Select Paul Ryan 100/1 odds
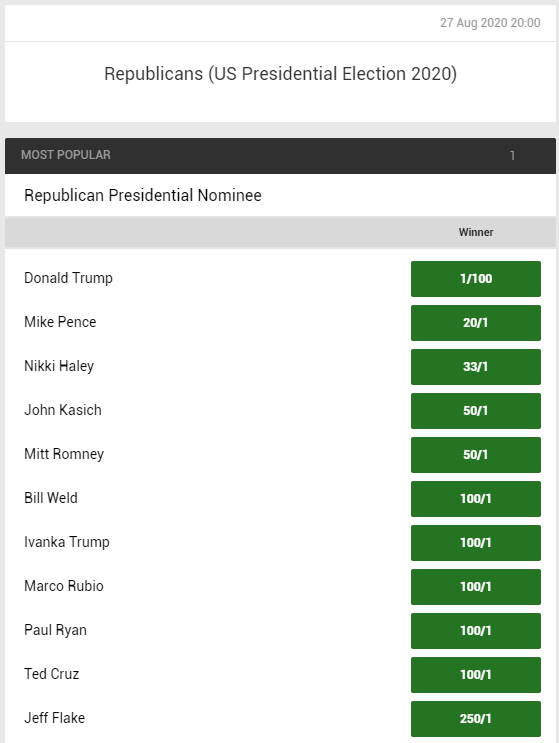559x743 pixels. [476, 631]
